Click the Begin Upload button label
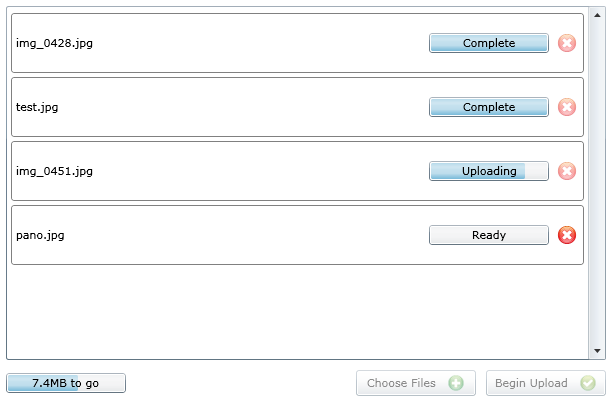 (531, 383)
